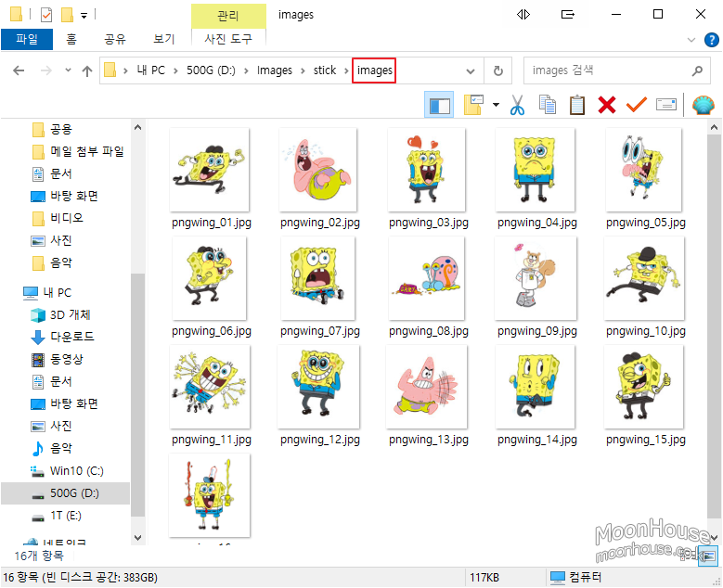Click the 관리 contextual tab
This screenshot has height=588, width=723.
pos(228,16)
